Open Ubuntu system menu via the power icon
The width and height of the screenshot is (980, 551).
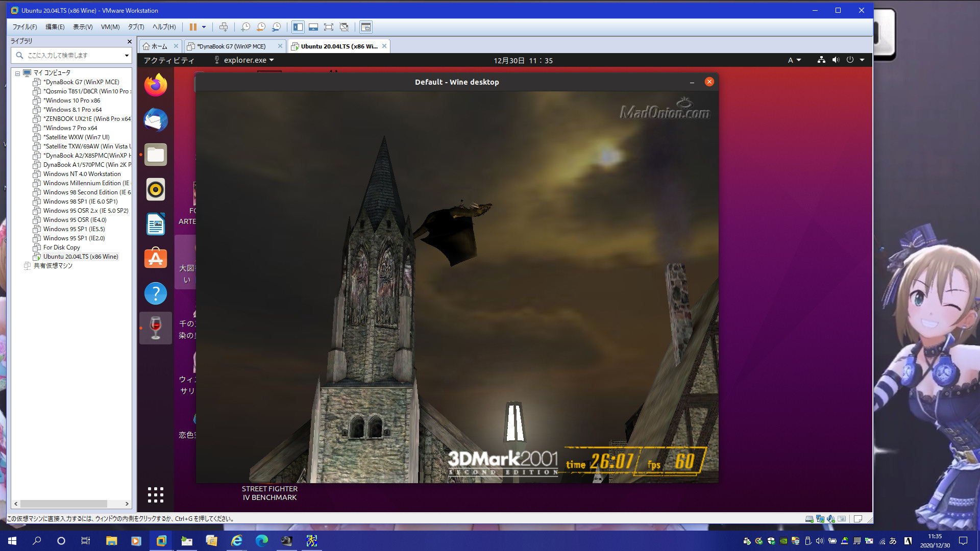pos(850,60)
